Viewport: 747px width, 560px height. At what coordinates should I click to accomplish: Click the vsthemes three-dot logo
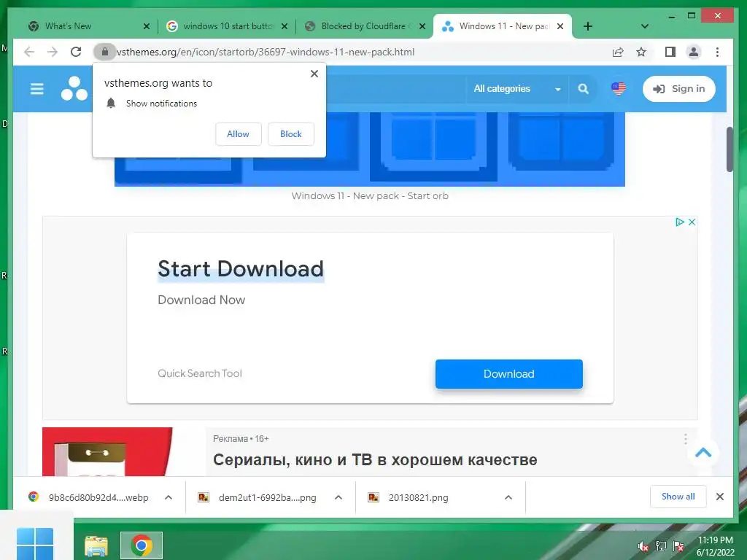pos(74,88)
